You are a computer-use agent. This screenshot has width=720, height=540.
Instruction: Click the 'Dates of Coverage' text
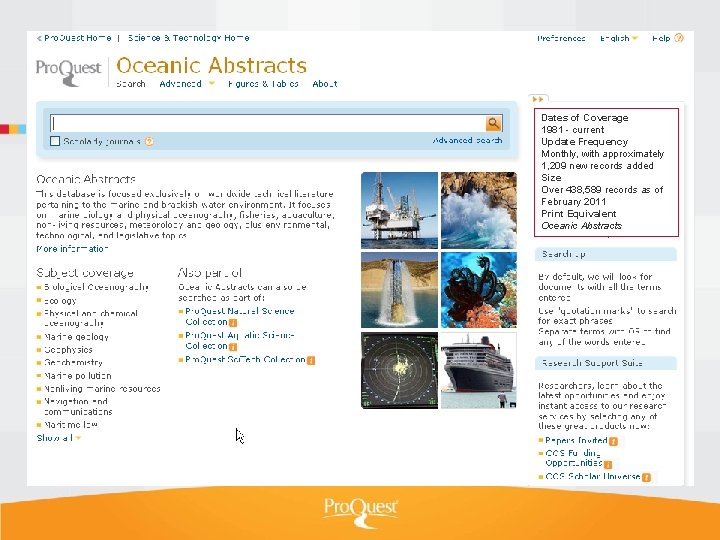585,118
